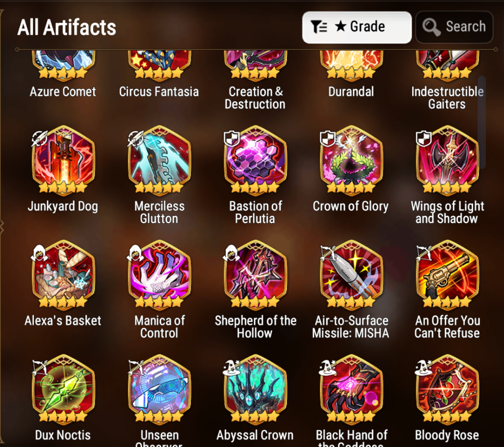The height and width of the screenshot is (447, 504).
Task: Select the Merciless Glutton artifact icon
Action: tap(159, 160)
